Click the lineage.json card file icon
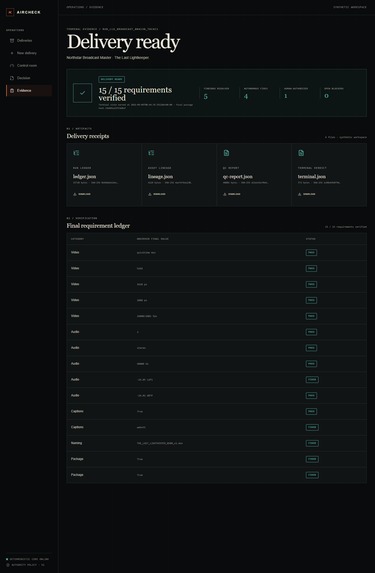375x573 pixels. coord(151,153)
